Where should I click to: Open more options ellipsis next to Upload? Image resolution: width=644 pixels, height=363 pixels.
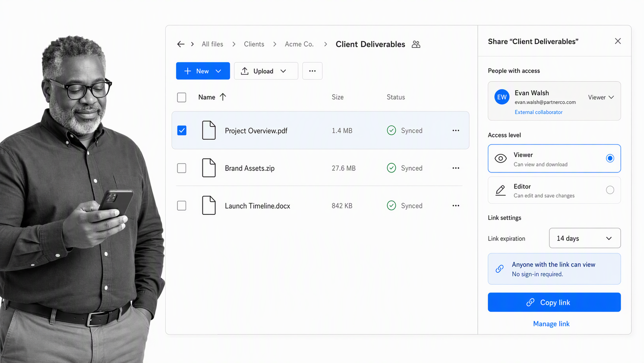pos(313,71)
